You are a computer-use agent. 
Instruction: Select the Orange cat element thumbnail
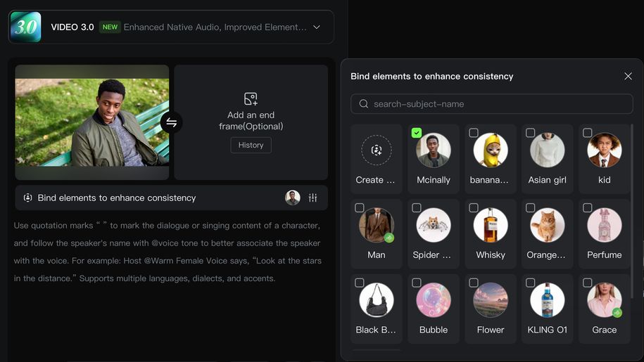coord(547,226)
